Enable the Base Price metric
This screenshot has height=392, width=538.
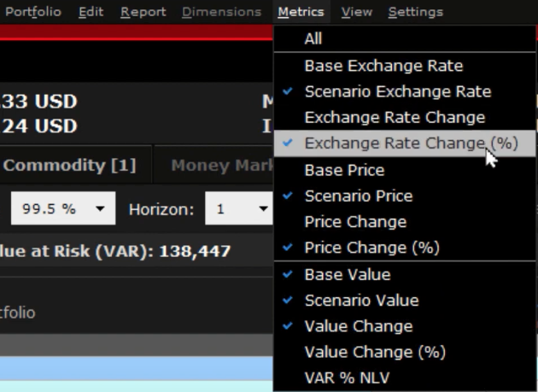pos(344,170)
